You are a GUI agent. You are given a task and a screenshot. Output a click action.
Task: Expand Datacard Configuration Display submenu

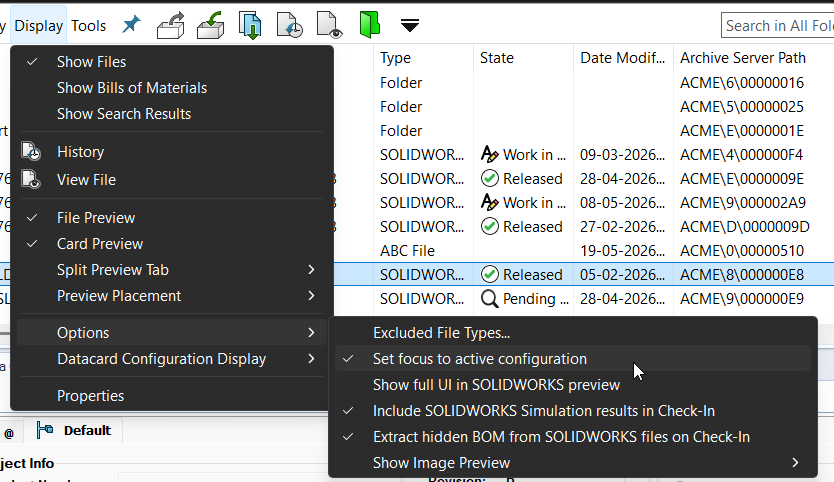pyautogui.click(x=172, y=359)
